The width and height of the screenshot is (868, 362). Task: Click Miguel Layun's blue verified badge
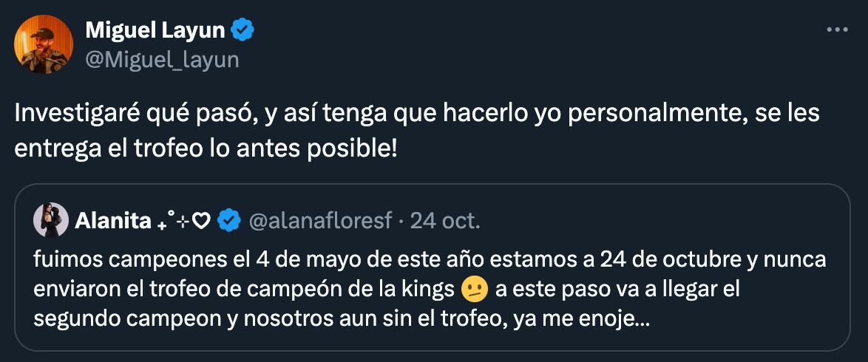click(x=243, y=31)
